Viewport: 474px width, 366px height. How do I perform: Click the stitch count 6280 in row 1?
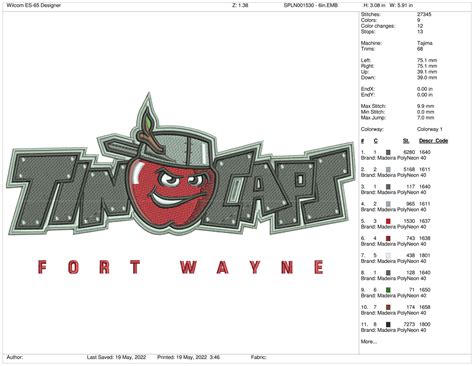[409, 152]
